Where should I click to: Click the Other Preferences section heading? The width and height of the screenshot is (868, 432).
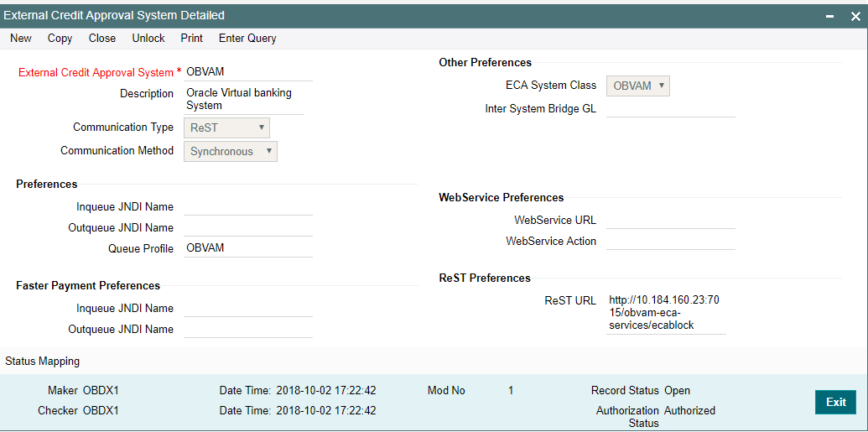point(486,63)
